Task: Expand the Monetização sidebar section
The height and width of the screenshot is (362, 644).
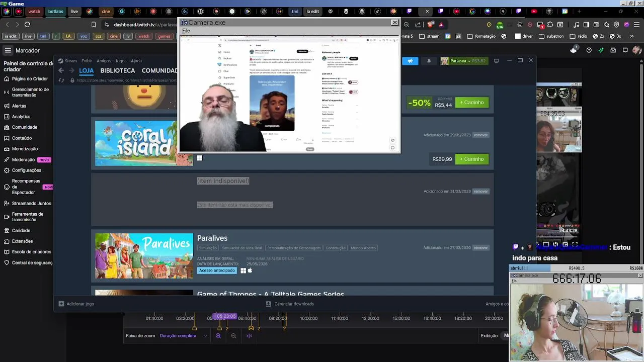Action: pyautogui.click(x=21, y=149)
